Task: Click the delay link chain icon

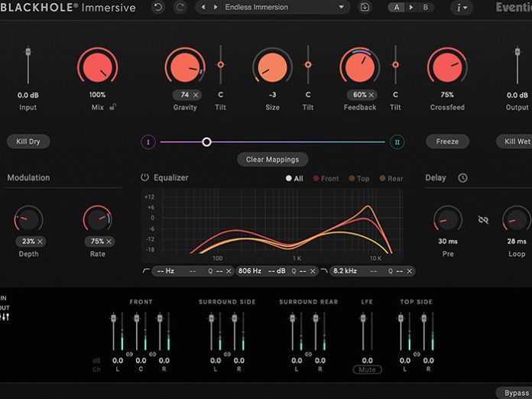Action: (483, 220)
